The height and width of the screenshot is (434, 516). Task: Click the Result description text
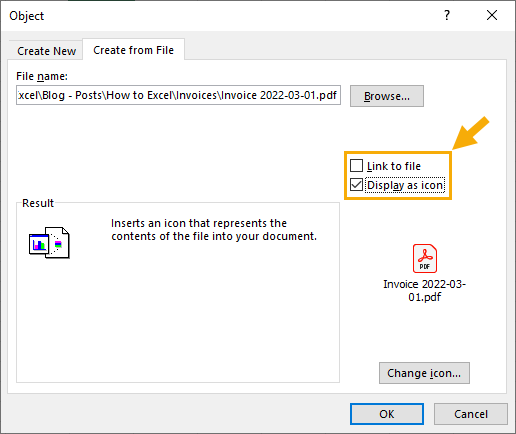point(214,230)
